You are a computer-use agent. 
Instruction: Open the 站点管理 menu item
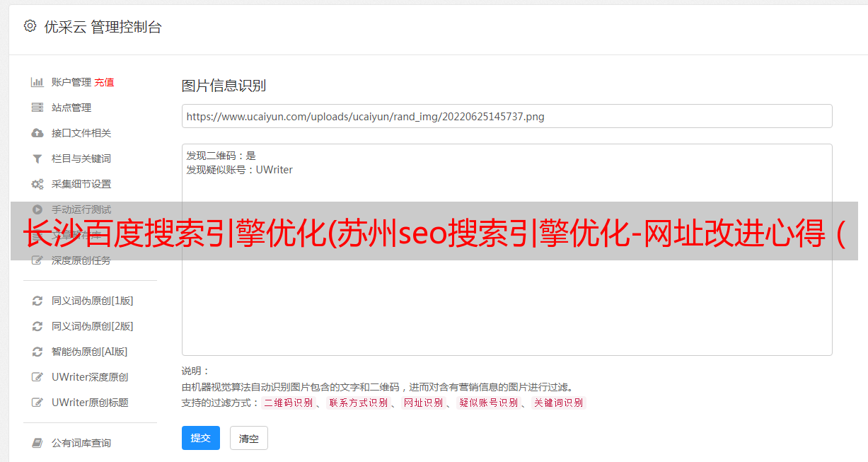(x=71, y=108)
